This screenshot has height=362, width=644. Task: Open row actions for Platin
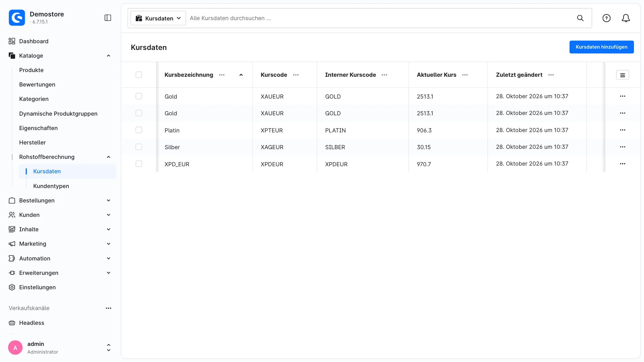(623, 130)
